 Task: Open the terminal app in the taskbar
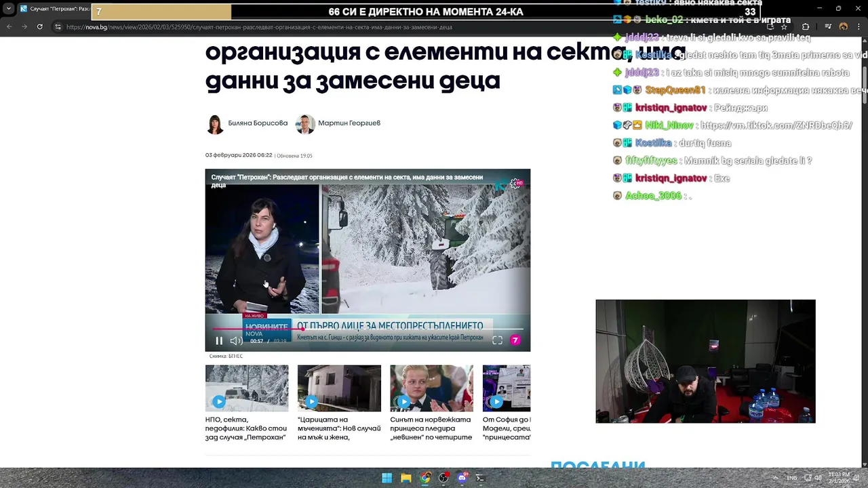pyautogui.click(x=480, y=478)
